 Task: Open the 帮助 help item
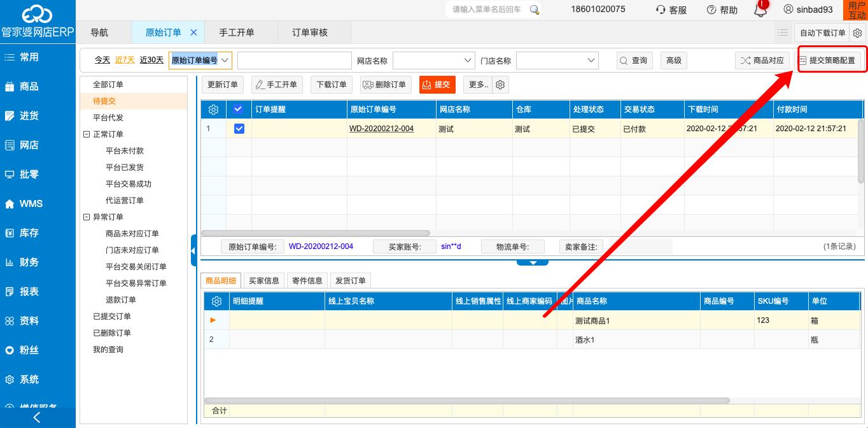[x=722, y=10]
